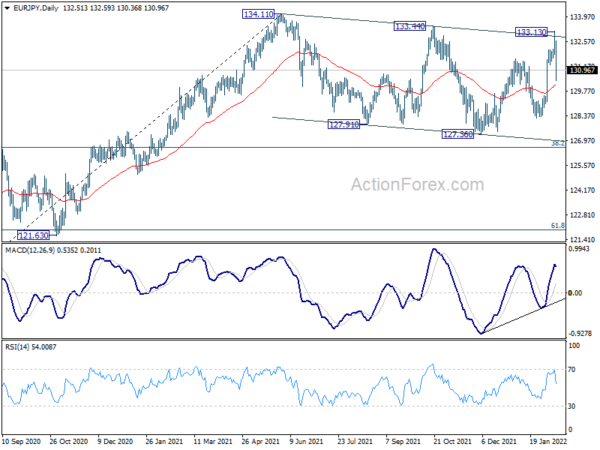Select the 133.440 price label
This screenshot has height=450, width=600.
pyautogui.click(x=409, y=26)
